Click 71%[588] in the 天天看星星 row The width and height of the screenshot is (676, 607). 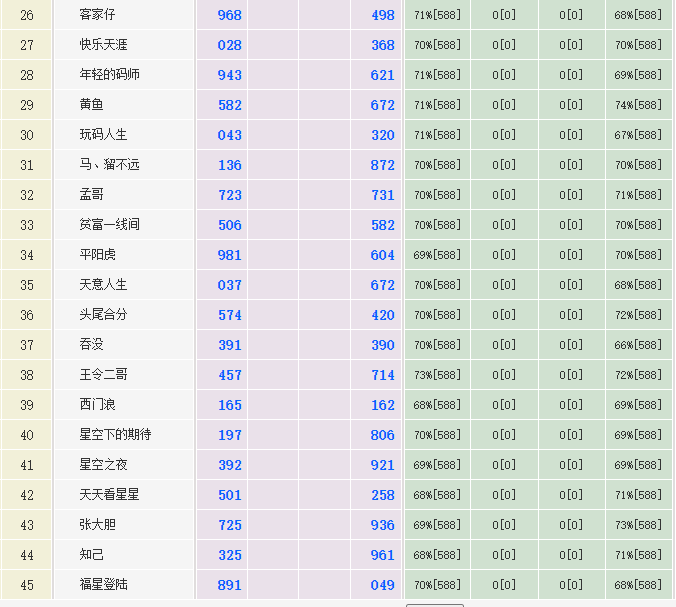point(638,495)
